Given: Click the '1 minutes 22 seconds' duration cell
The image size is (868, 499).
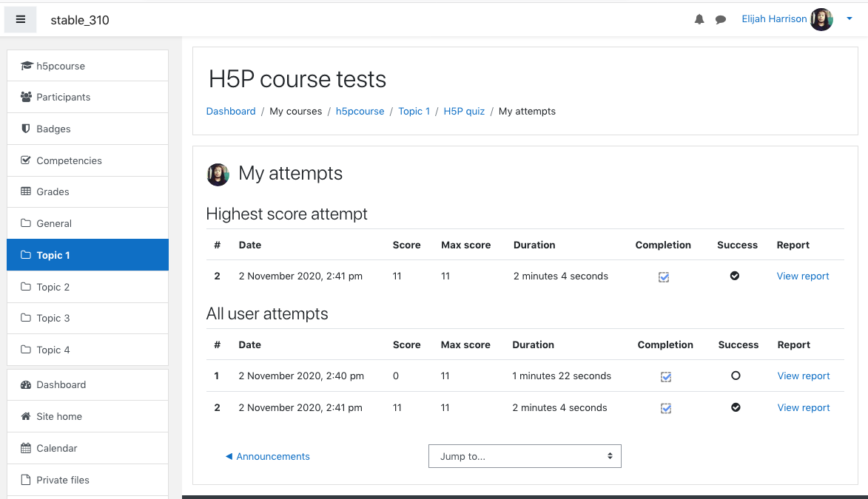Looking at the screenshot, I should click(562, 376).
